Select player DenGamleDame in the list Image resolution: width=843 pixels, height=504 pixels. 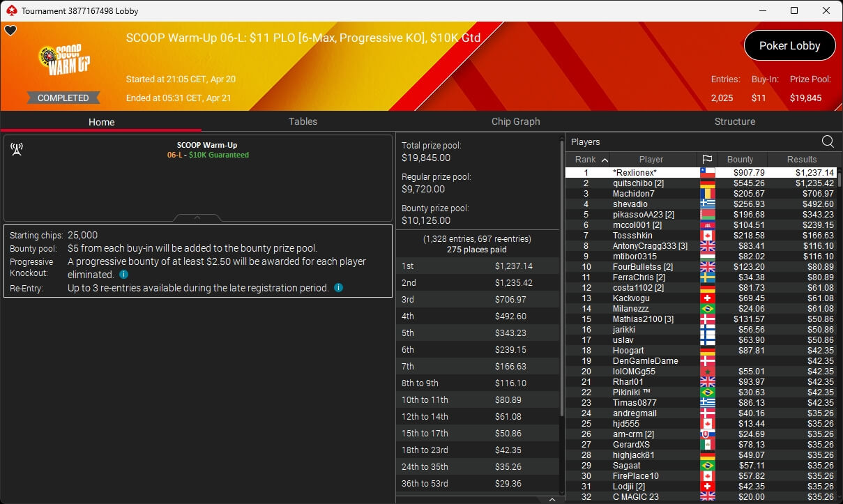click(x=701, y=361)
